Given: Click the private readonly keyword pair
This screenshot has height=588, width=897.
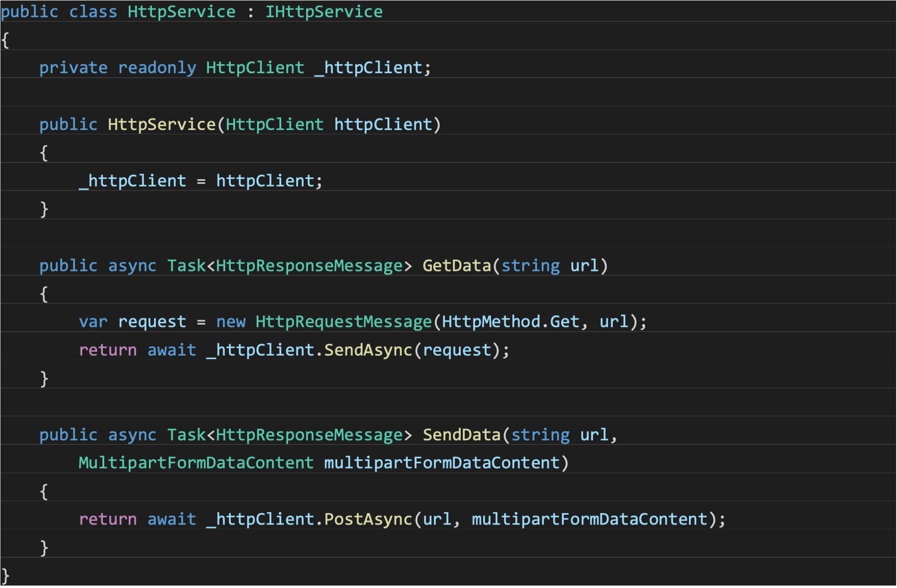Looking at the screenshot, I should click(117, 67).
